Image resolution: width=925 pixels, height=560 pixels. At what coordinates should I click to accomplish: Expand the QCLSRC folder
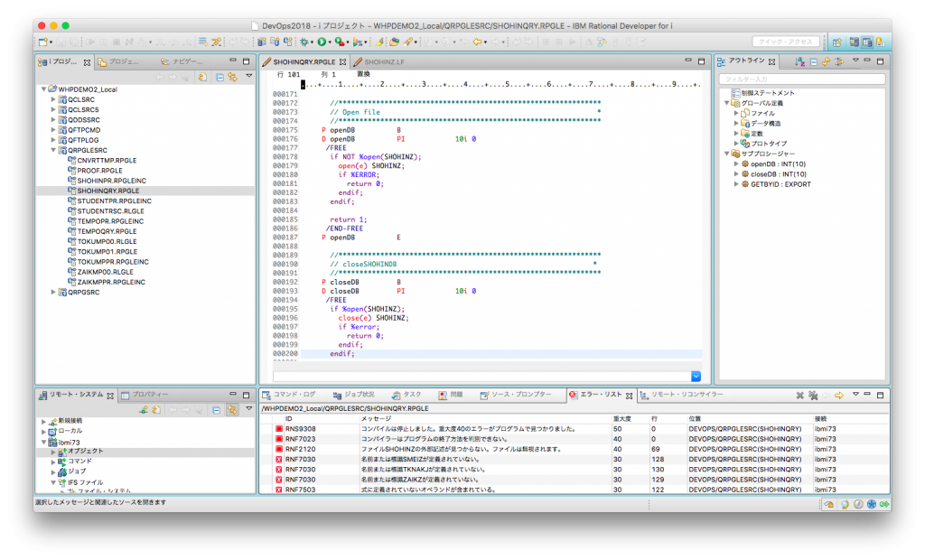[53, 99]
